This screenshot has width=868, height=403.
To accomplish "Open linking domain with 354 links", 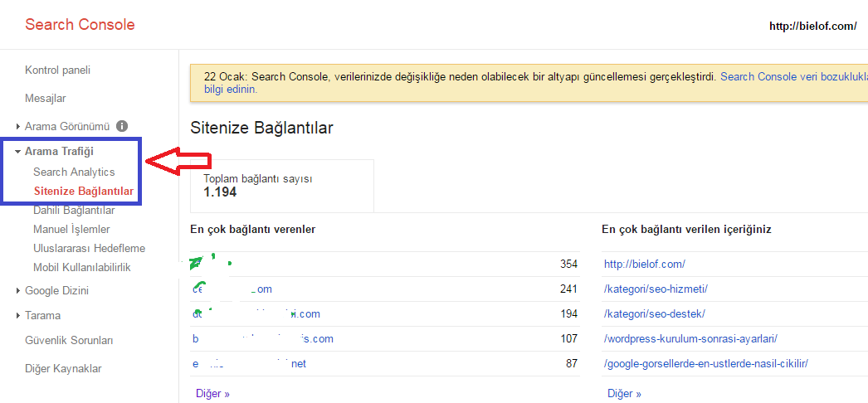I will 212,264.
